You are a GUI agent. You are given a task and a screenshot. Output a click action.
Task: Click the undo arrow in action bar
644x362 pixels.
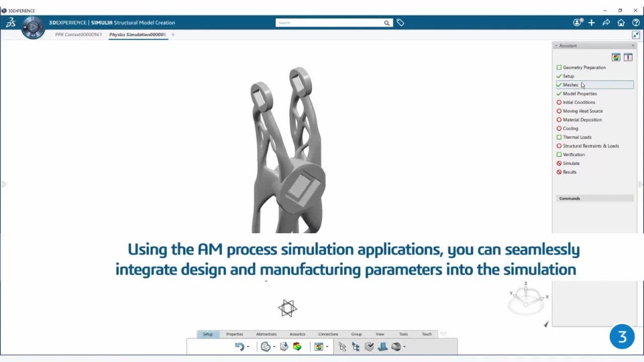(239, 347)
